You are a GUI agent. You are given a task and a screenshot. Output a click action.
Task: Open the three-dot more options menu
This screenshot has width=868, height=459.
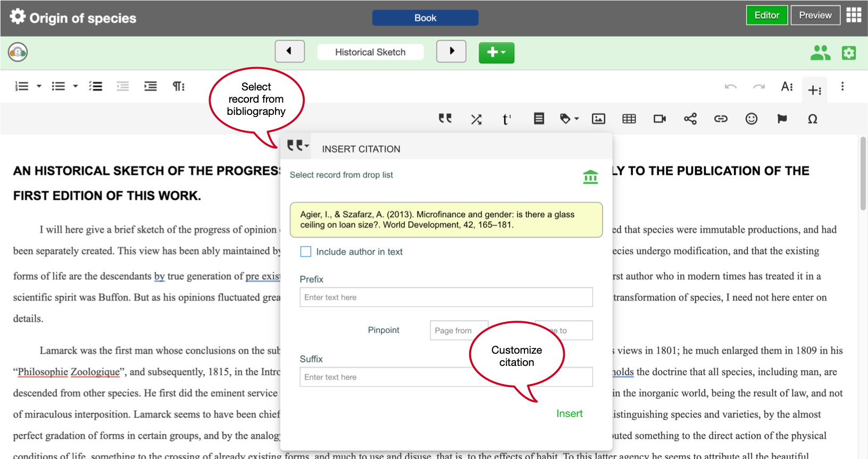[842, 86]
